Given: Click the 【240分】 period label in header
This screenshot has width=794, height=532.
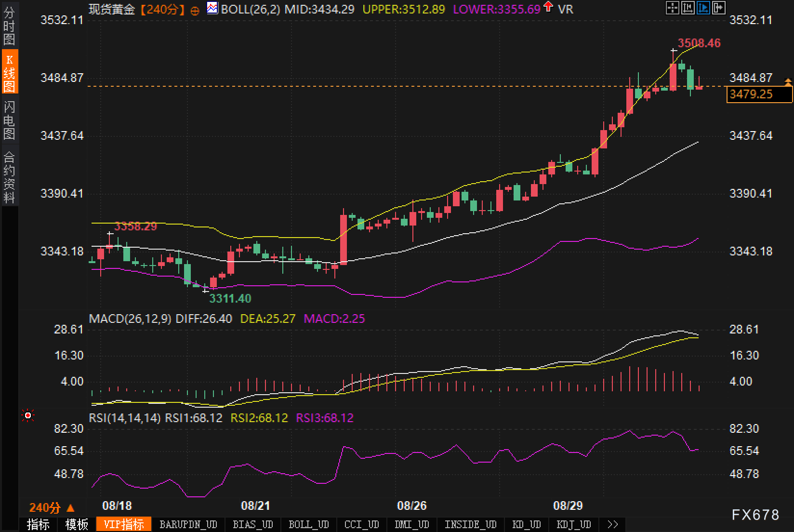Looking at the screenshot, I should click(x=162, y=9).
